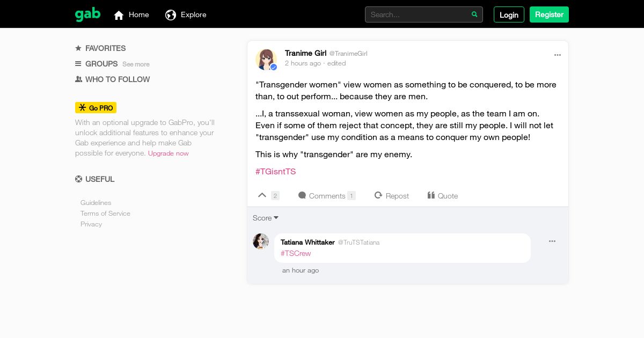This screenshot has width=644, height=338.
Task: Click the Favorites star icon
Action: click(x=78, y=48)
